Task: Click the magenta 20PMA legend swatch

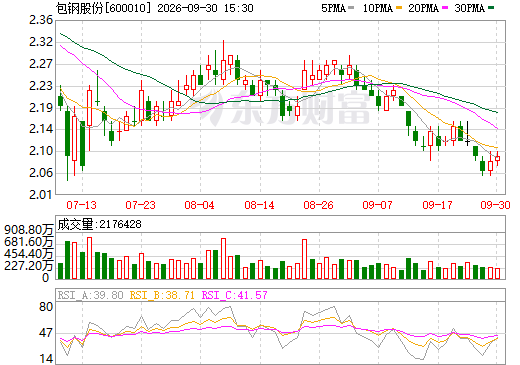Action: [445, 8]
